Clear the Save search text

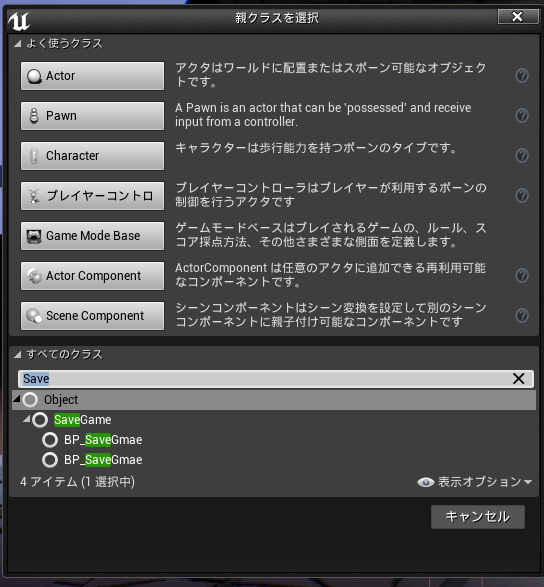[x=519, y=378]
